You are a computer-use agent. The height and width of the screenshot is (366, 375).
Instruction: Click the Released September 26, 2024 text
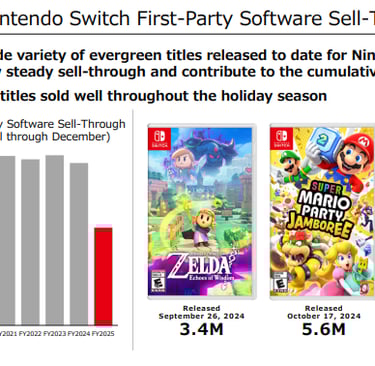(201, 312)
